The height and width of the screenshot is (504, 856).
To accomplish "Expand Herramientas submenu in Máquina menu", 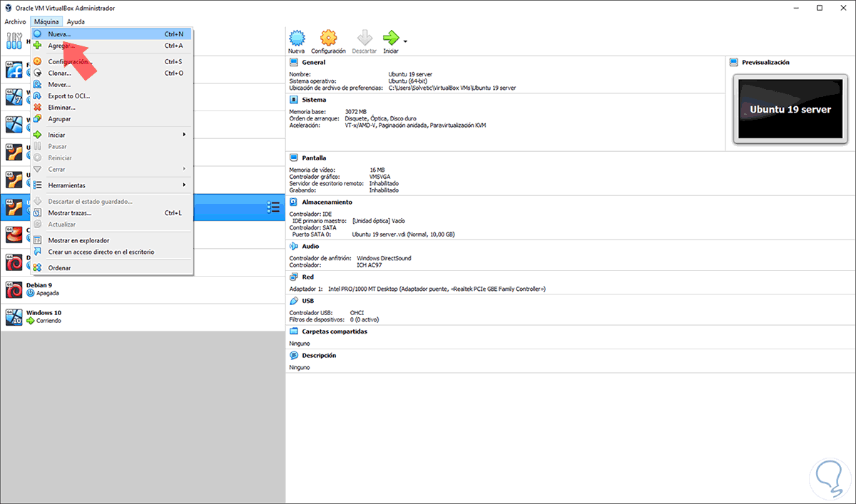I will tap(112, 185).
